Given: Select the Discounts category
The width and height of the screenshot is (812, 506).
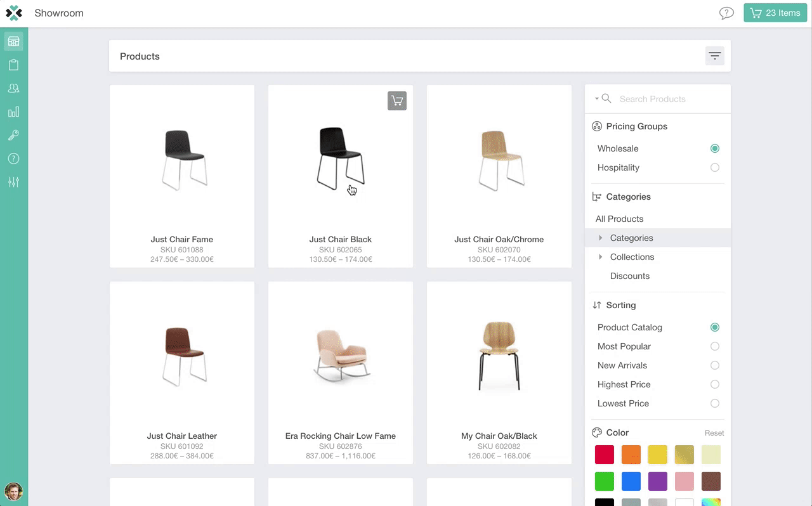Looking at the screenshot, I should (x=630, y=276).
